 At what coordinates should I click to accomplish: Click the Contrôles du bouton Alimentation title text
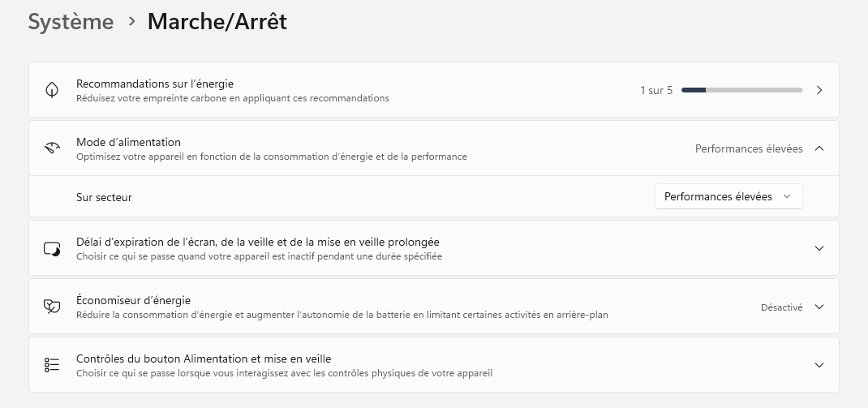pos(203,359)
